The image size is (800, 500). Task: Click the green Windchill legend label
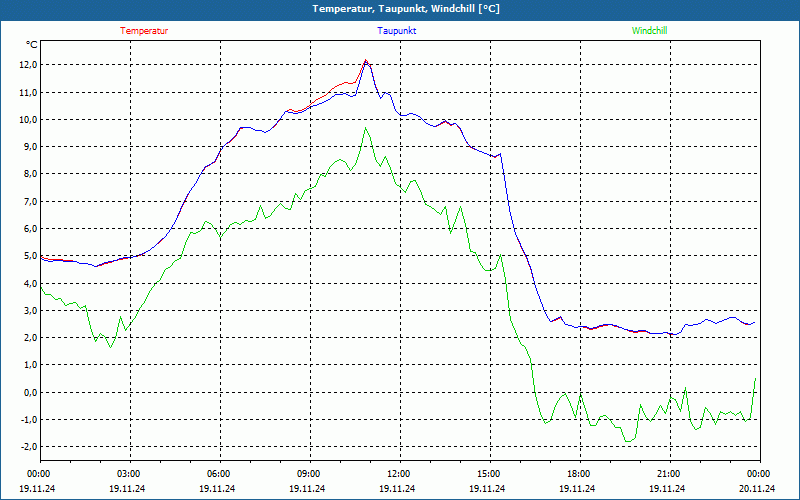point(649,31)
